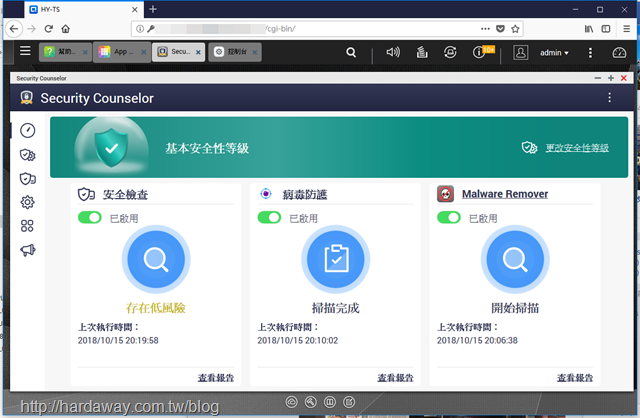640x418 pixels.
Task: Open Security Counselor more options menu
Action: [609, 97]
